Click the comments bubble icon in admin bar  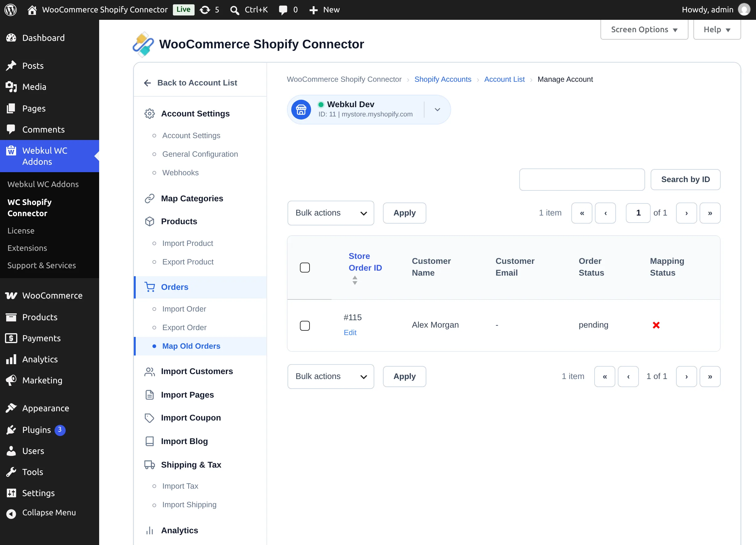(x=283, y=10)
